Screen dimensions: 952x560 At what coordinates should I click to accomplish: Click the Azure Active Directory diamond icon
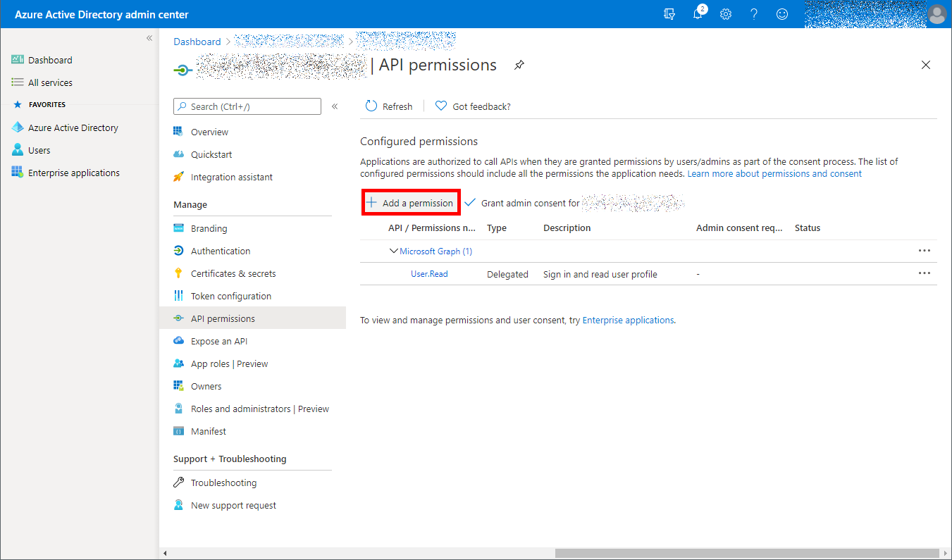(x=18, y=127)
